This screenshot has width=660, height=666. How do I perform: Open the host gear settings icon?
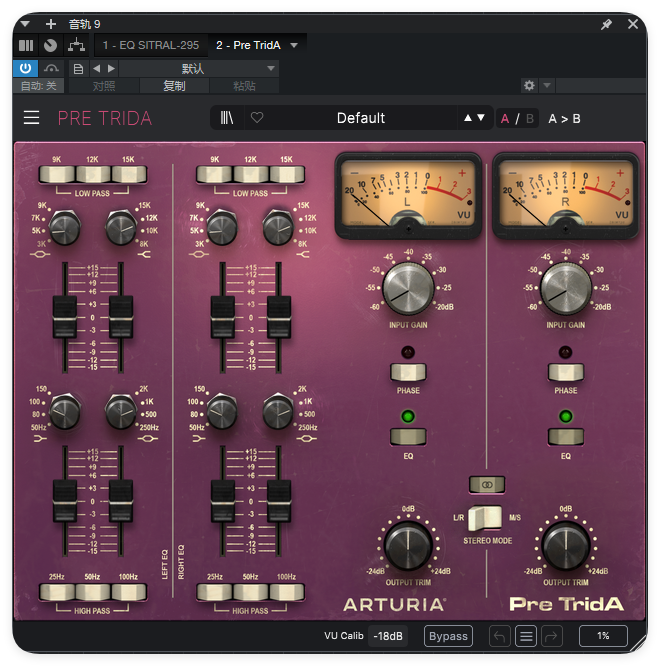(x=529, y=85)
